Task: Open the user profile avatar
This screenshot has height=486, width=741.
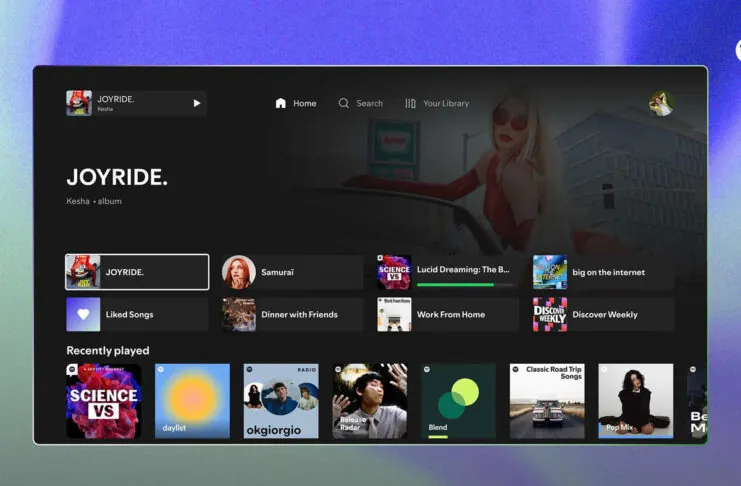Action: click(660, 103)
